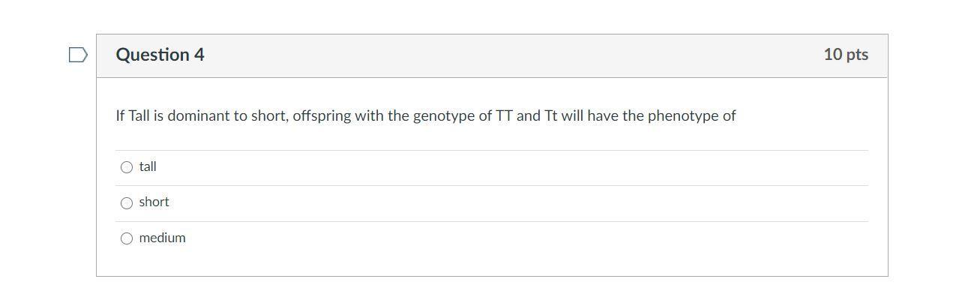Screen dimensions: 980x303
Task: Pick the "medium" radio button
Action: (127, 238)
